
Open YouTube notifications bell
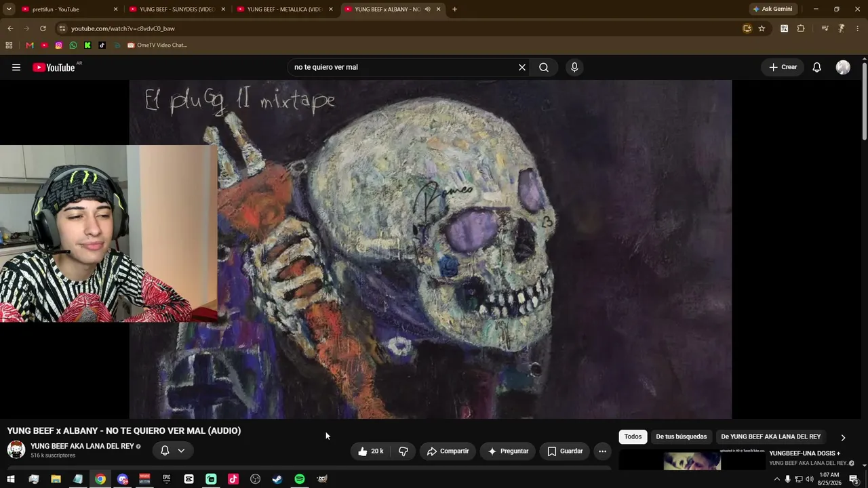pos(817,67)
